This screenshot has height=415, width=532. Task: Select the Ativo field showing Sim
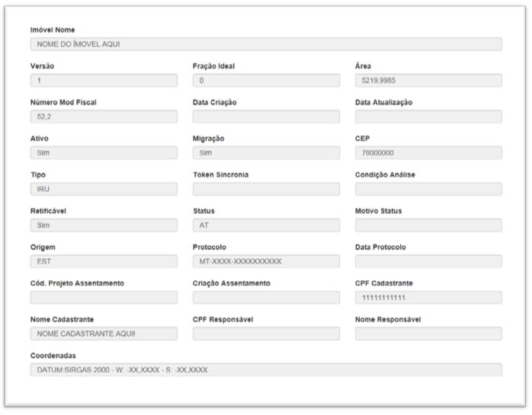pos(103,153)
